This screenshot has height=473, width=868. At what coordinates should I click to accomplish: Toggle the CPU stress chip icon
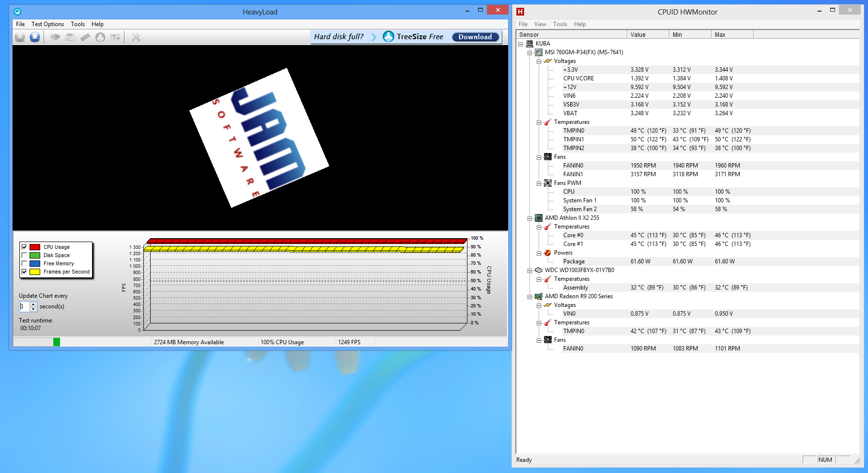click(x=55, y=37)
